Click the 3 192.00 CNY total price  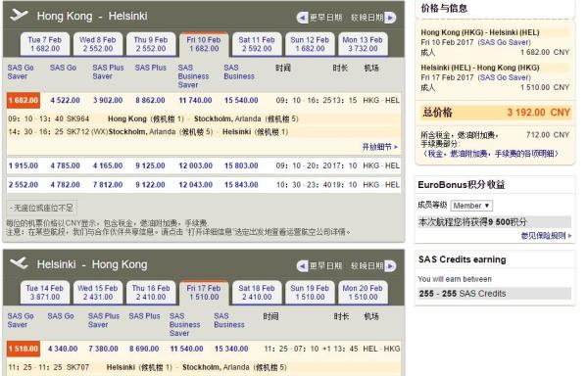[538, 113]
